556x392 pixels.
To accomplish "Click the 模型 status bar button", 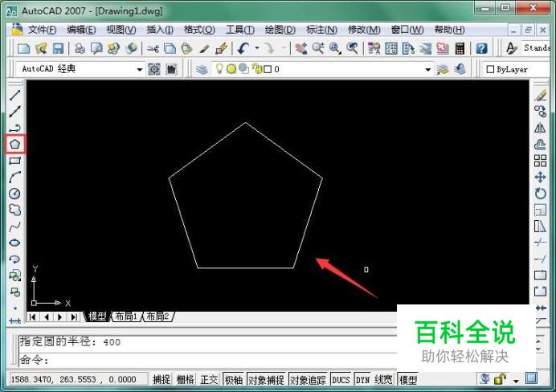I will click(x=408, y=380).
